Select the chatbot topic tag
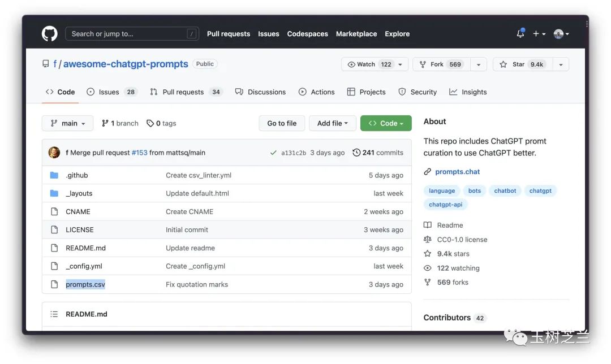This screenshot has width=611, height=364. pos(505,190)
